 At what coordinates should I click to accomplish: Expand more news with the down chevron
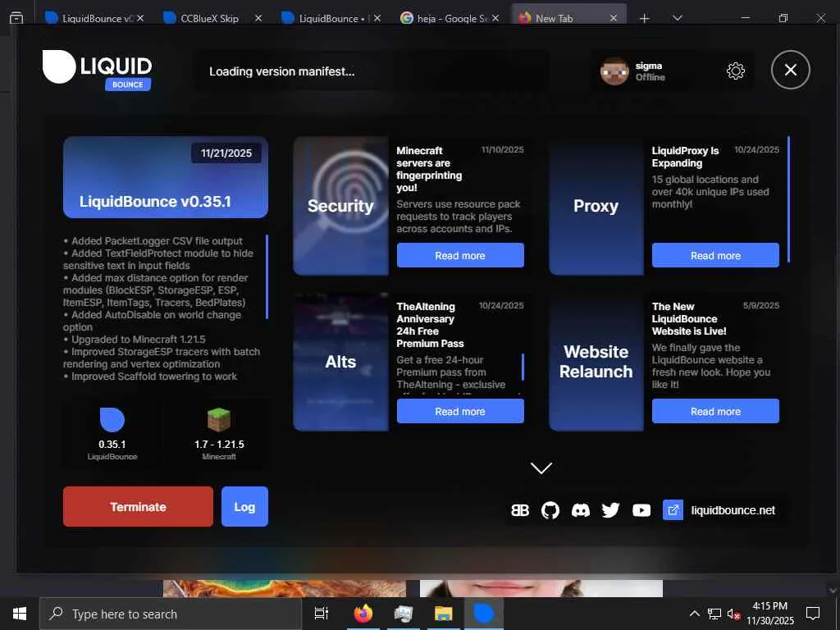coord(541,468)
